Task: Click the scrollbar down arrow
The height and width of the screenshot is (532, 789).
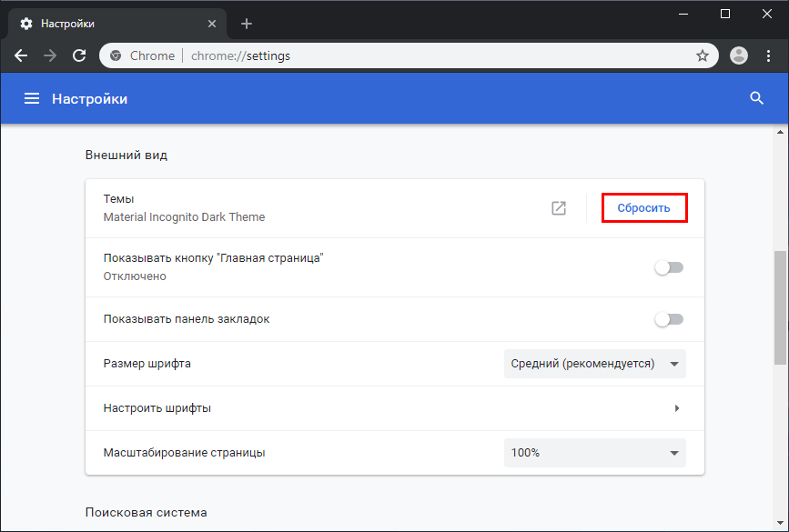Action: pos(780,523)
